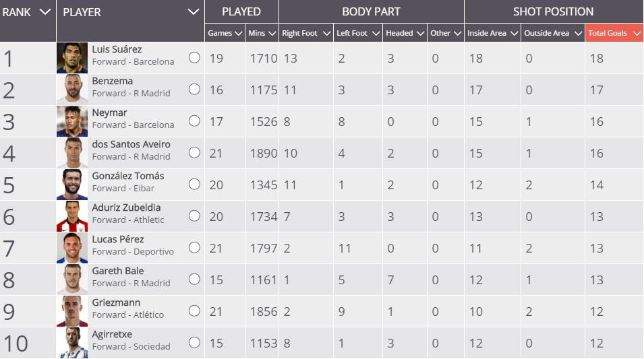Click Neymar's player photo

pos(72,121)
